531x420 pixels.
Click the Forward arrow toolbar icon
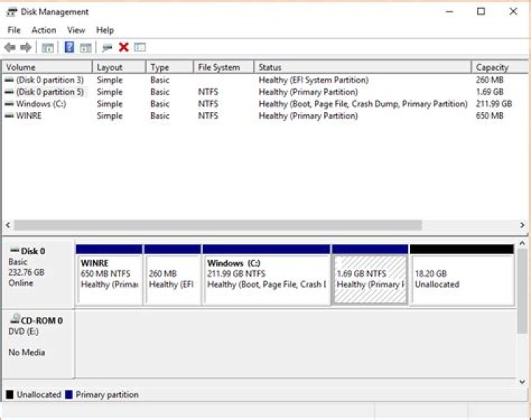pos(26,47)
